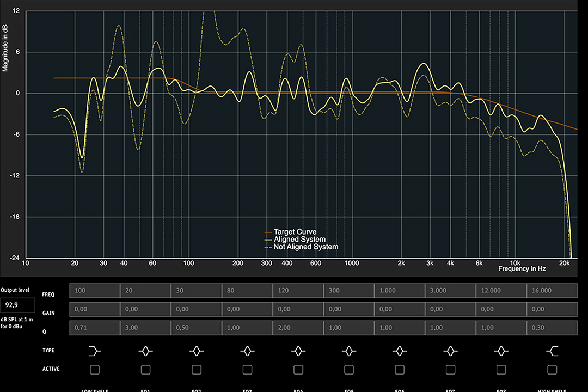Click the Q field showing 2,00

pos(298,328)
